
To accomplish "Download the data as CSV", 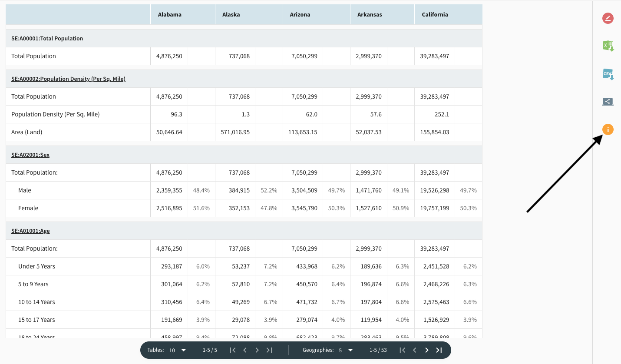I will pos(608,74).
